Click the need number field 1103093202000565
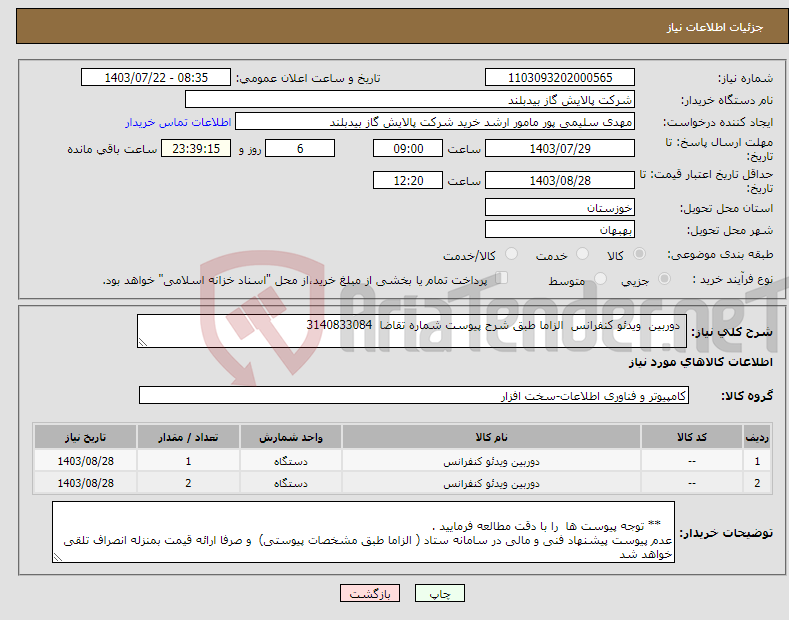 (x=560, y=78)
